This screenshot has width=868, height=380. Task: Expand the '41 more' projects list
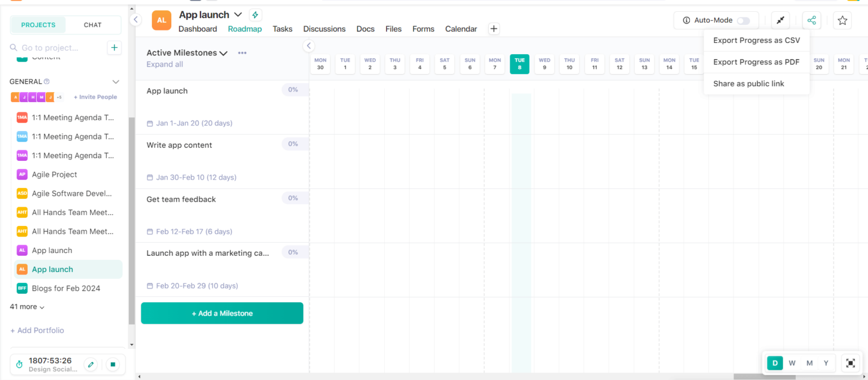click(x=26, y=307)
